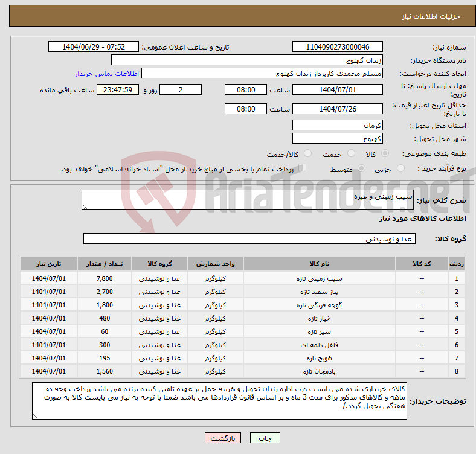
Task: Click the هویج تازه row name
Action: tap(319, 358)
